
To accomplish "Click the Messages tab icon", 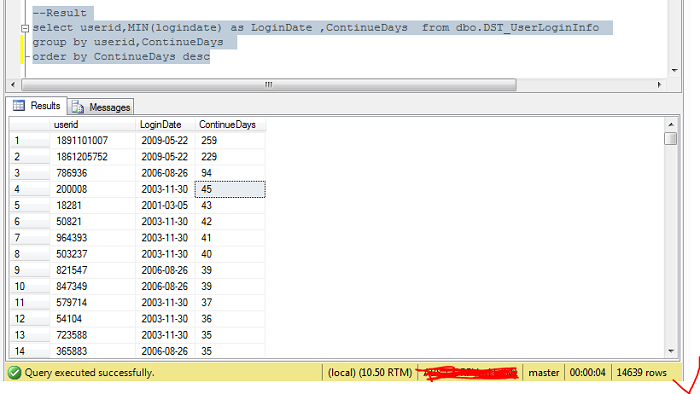I will 78,107.
